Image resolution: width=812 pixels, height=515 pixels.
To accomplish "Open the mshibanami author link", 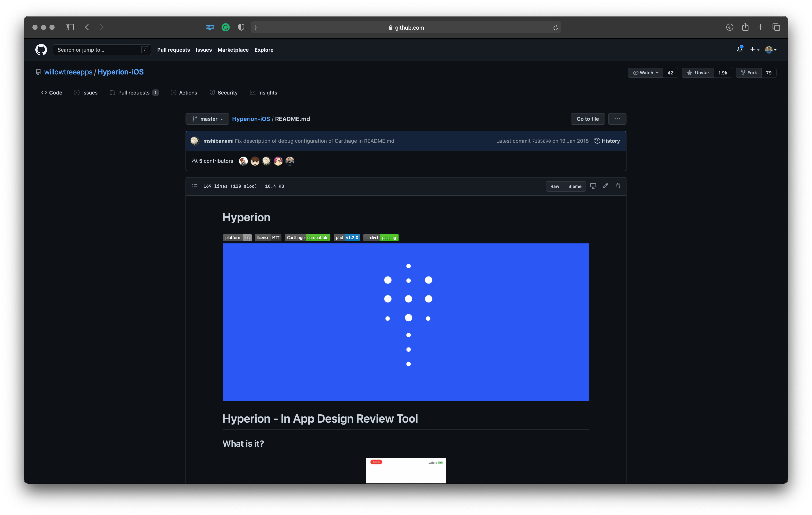I will pos(218,141).
